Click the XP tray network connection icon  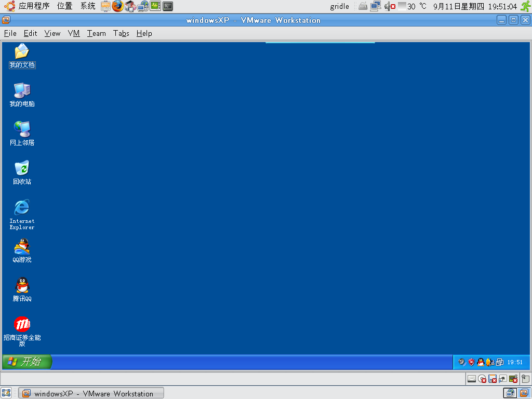pyautogui.click(x=490, y=362)
